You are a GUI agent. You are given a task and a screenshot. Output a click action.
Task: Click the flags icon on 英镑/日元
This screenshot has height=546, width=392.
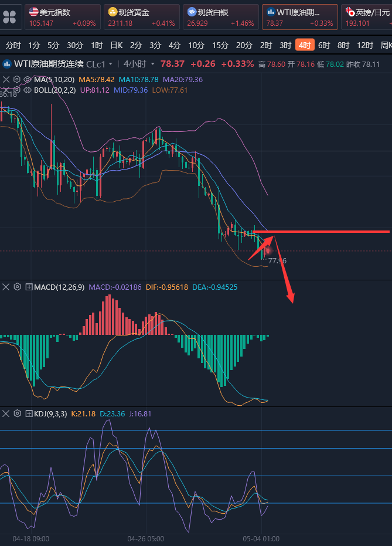click(x=350, y=12)
